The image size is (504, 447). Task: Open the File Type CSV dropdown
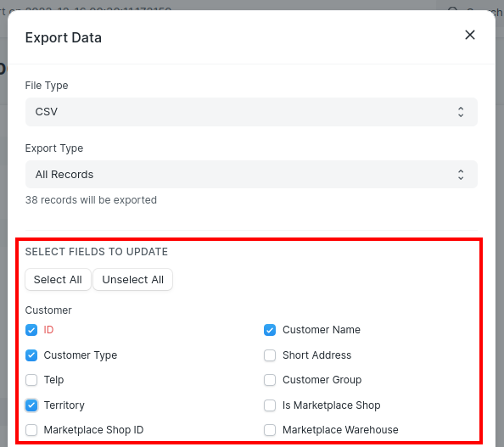pos(251,112)
